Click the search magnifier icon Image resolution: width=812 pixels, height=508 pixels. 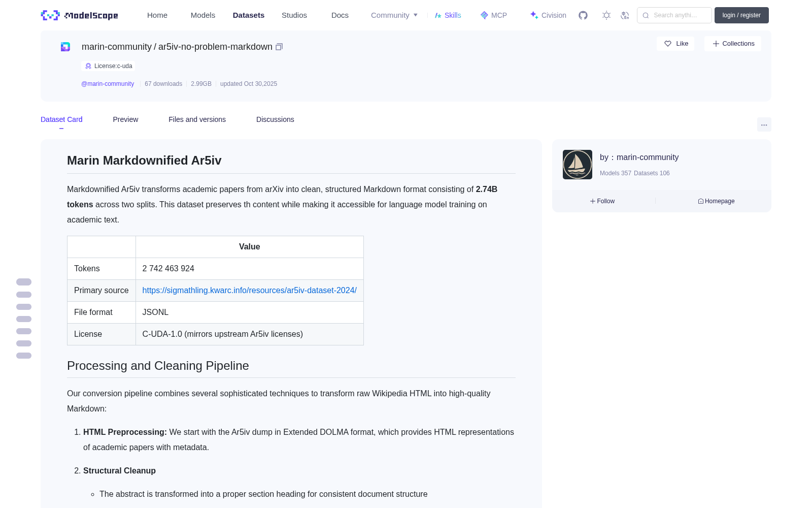coord(646,15)
